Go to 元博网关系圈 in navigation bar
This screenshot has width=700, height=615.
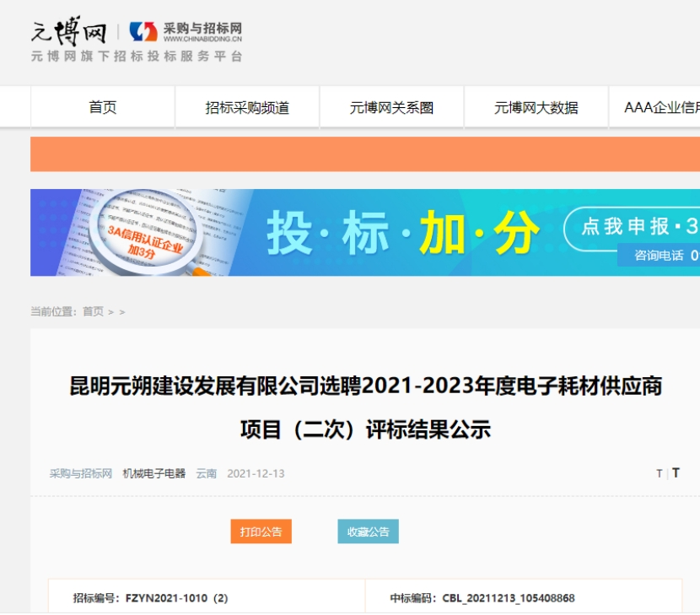(x=391, y=107)
